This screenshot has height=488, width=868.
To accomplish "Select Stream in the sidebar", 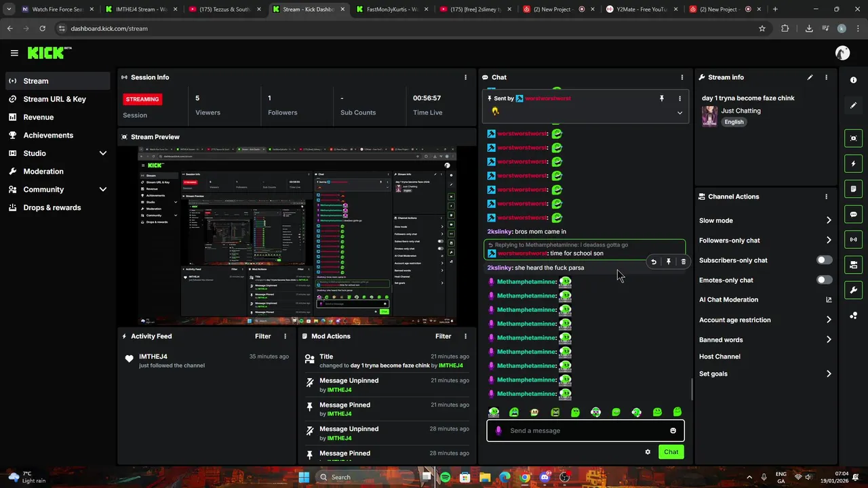I will click(57, 81).
